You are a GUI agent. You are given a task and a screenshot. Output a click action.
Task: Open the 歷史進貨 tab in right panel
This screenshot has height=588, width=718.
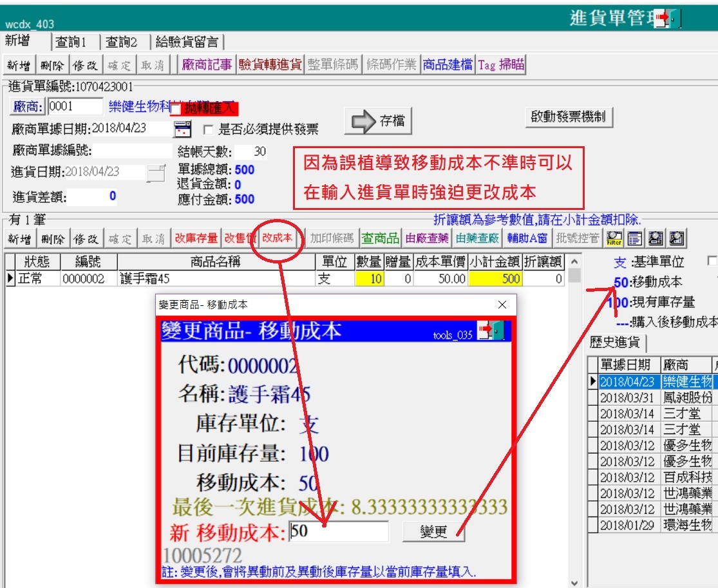point(618,342)
